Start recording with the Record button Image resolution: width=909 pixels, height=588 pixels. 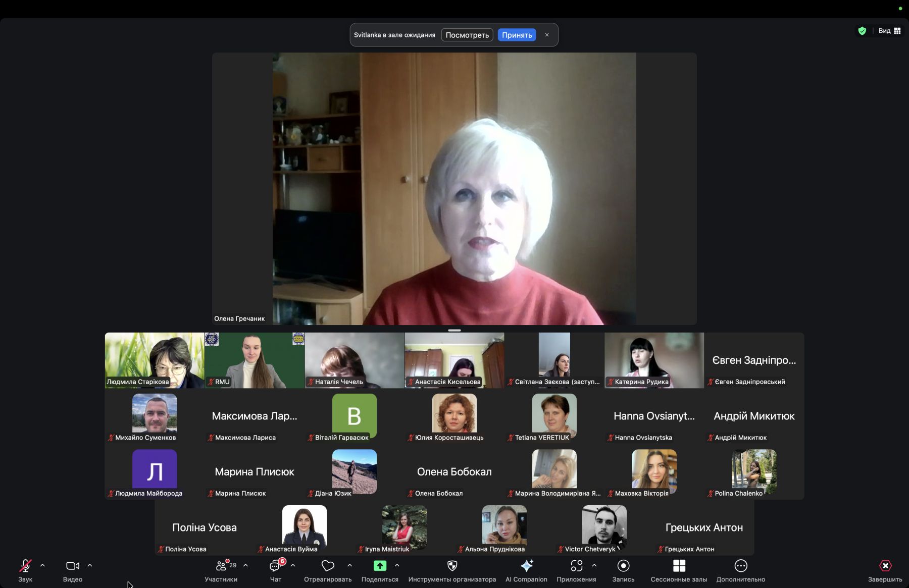click(623, 566)
